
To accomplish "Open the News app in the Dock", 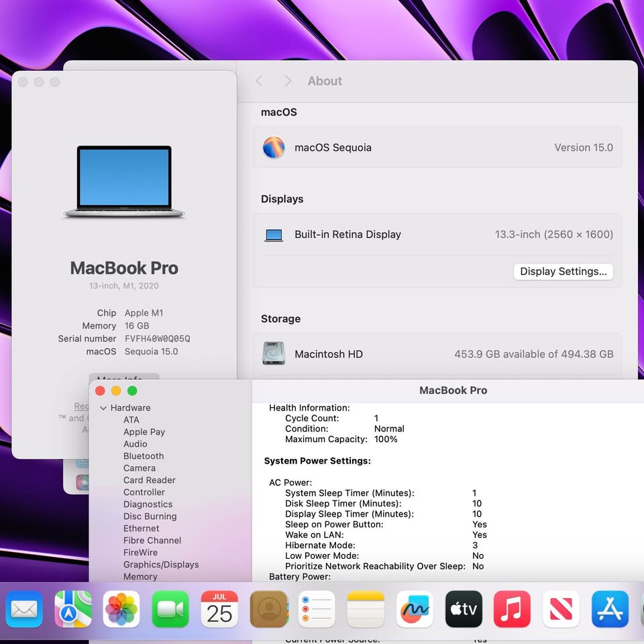I will (x=561, y=609).
